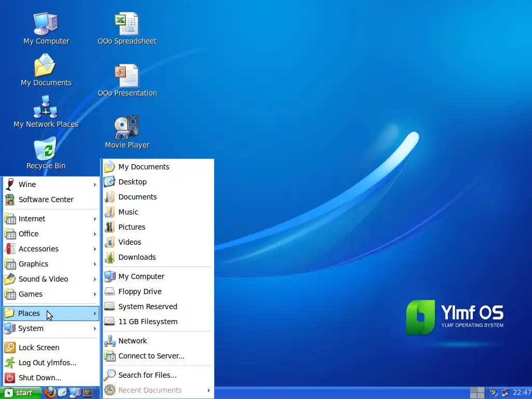Open the Recycle Bin on desktop
Screen dimensions: 532x399
[46, 153]
